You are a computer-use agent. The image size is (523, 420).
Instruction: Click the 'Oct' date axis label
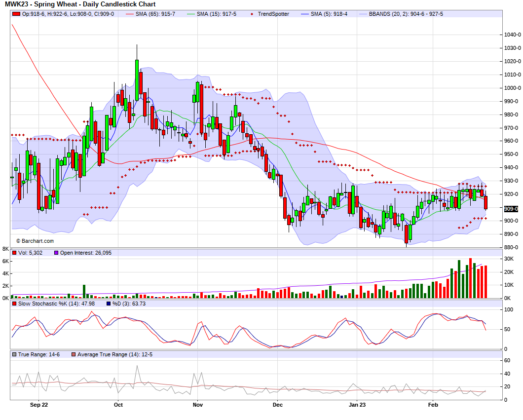118,405
